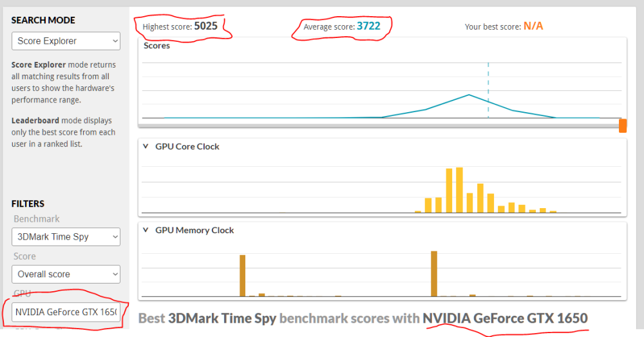
Task: Click the peak of the Scores curve
Action: [469, 95]
